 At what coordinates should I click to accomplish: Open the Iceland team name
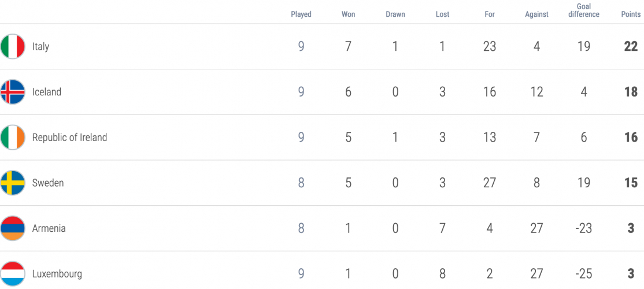[x=47, y=92]
